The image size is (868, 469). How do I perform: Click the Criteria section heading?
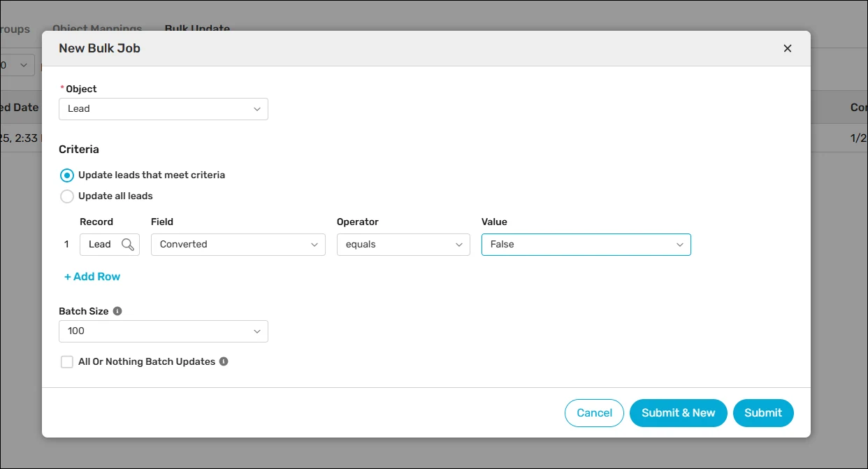click(79, 150)
